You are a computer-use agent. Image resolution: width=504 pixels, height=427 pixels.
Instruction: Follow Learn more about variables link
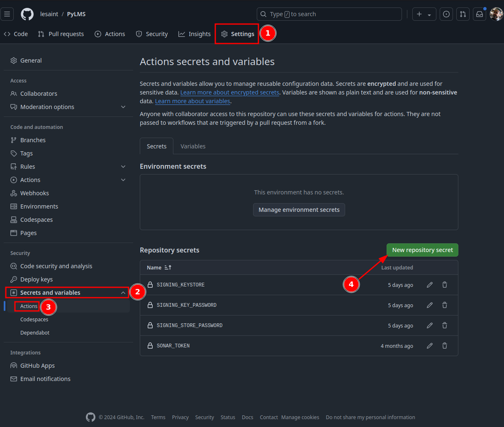point(192,101)
